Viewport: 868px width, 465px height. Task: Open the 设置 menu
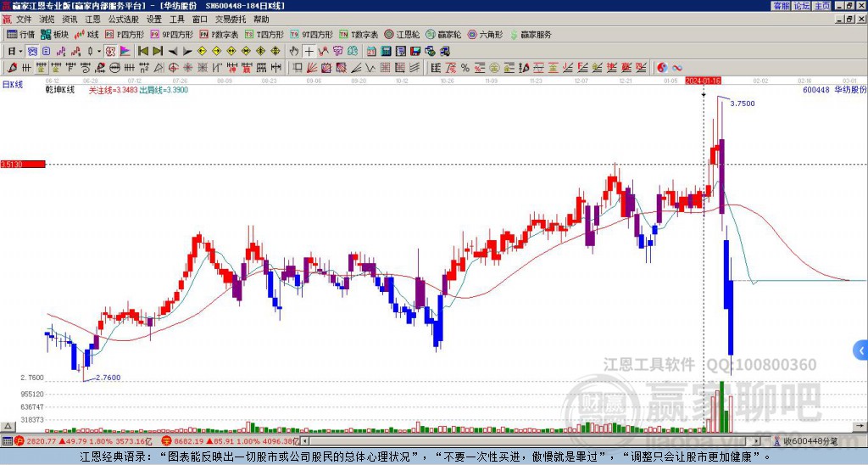154,20
